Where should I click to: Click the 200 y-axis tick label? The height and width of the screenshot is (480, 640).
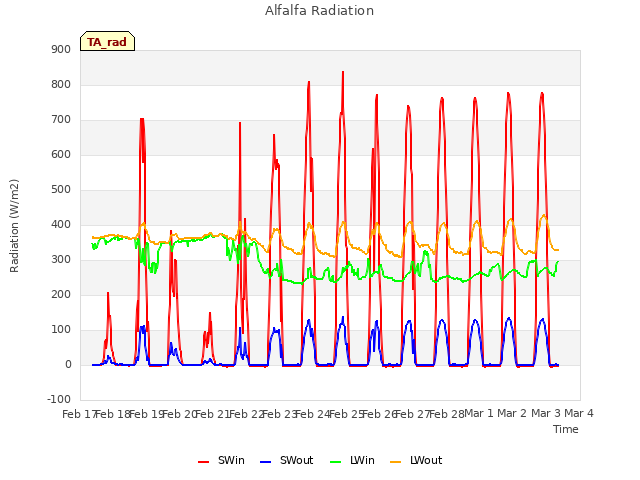pos(61,295)
